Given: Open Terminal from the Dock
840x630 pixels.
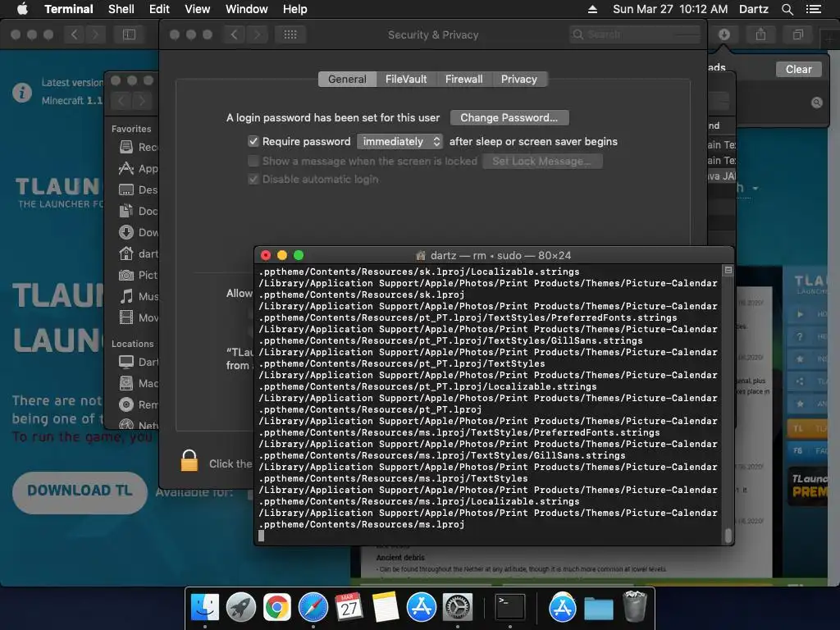Looking at the screenshot, I should coord(509,607).
